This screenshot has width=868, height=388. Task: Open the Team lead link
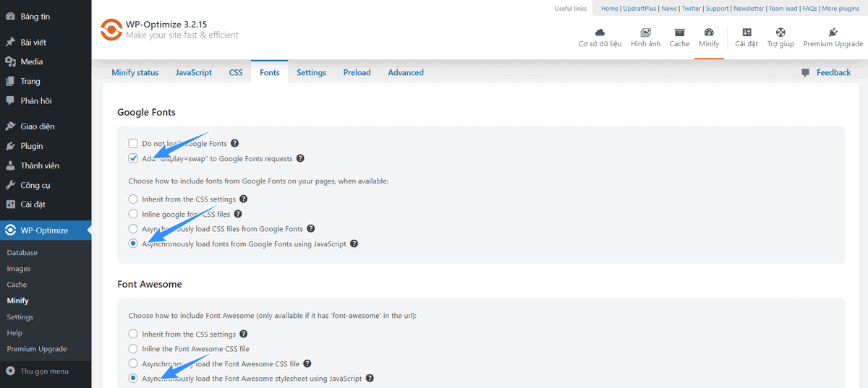click(x=783, y=9)
